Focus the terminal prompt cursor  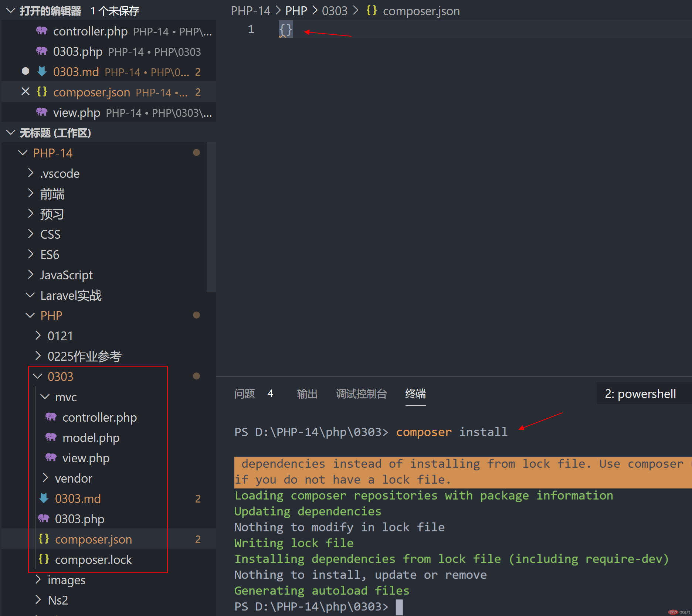tap(399, 607)
